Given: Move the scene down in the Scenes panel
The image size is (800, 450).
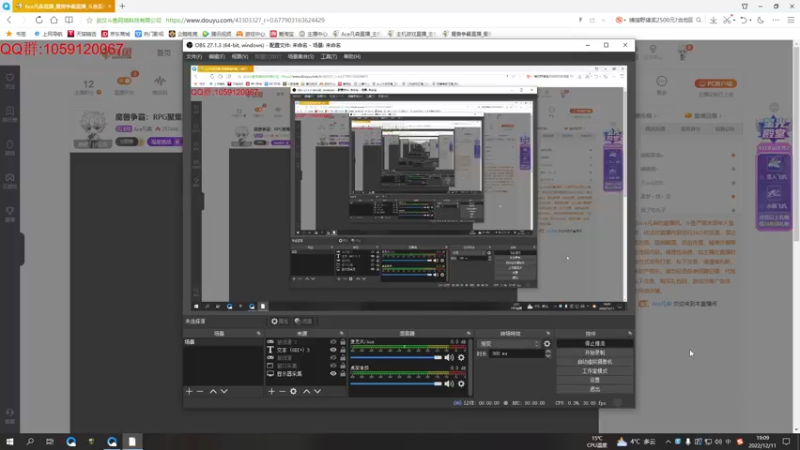Looking at the screenshot, I should 224,391.
